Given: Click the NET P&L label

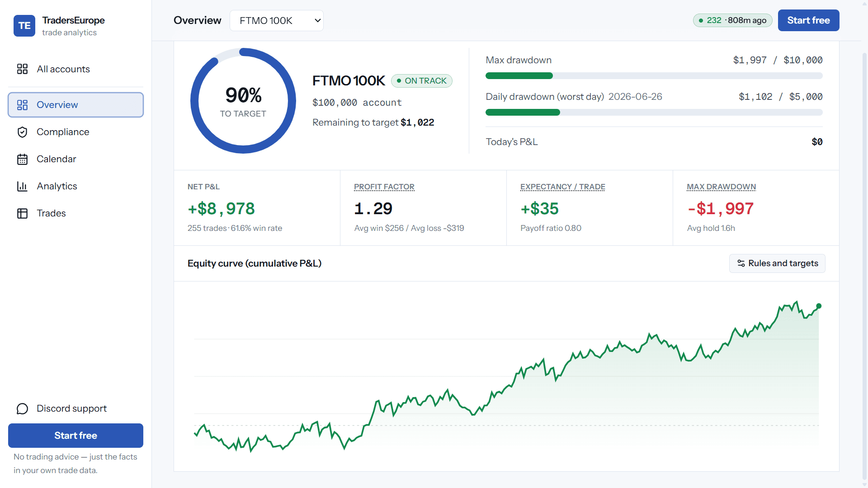Looking at the screenshot, I should pyautogui.click(x=203, y=187).
